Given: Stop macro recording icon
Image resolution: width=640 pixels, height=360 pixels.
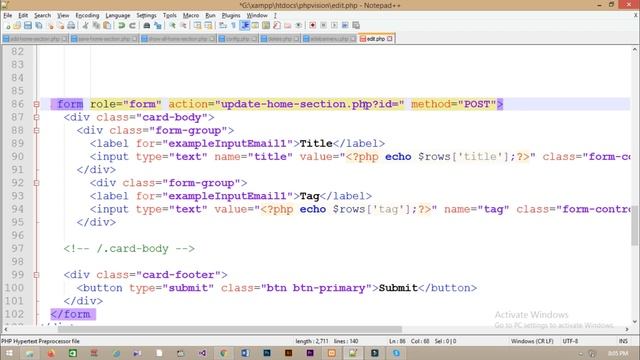Looking at the screenshot, I should [323, 26].
